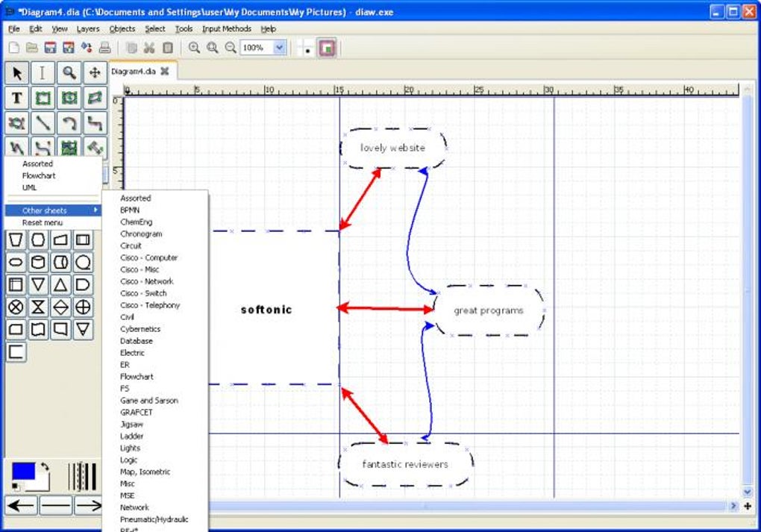
Task: Print the diagram using the printer icon
Action: pyautogui.click(x=105, y=48)
